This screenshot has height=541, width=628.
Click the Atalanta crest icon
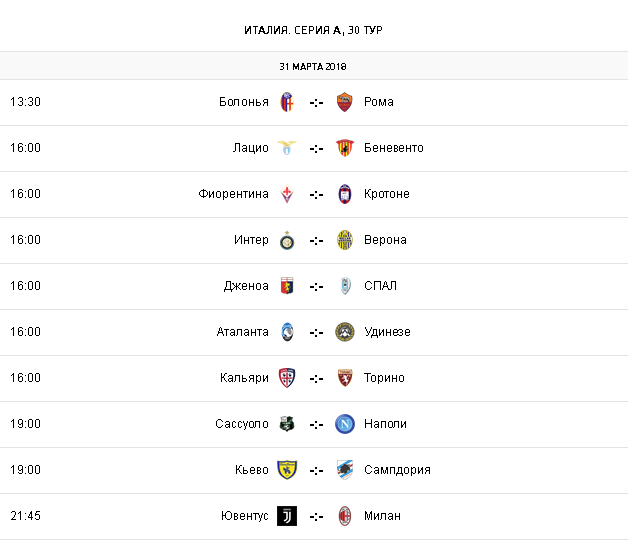287,332
